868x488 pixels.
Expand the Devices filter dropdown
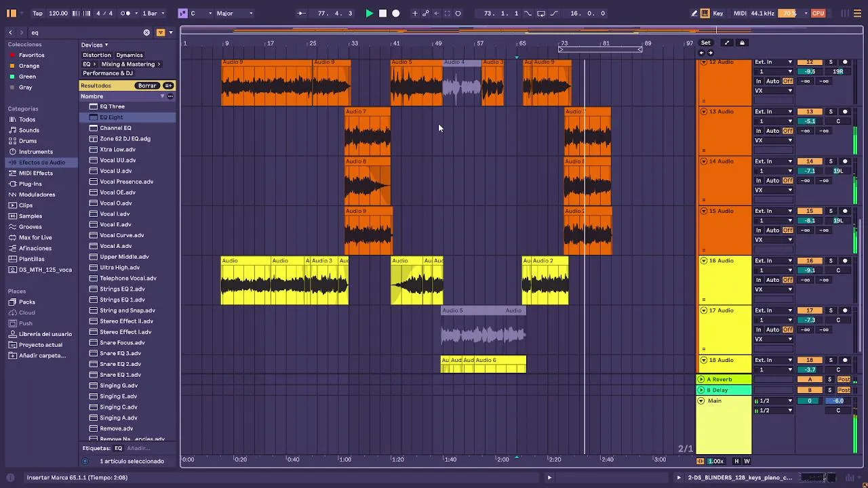(94, 45)
